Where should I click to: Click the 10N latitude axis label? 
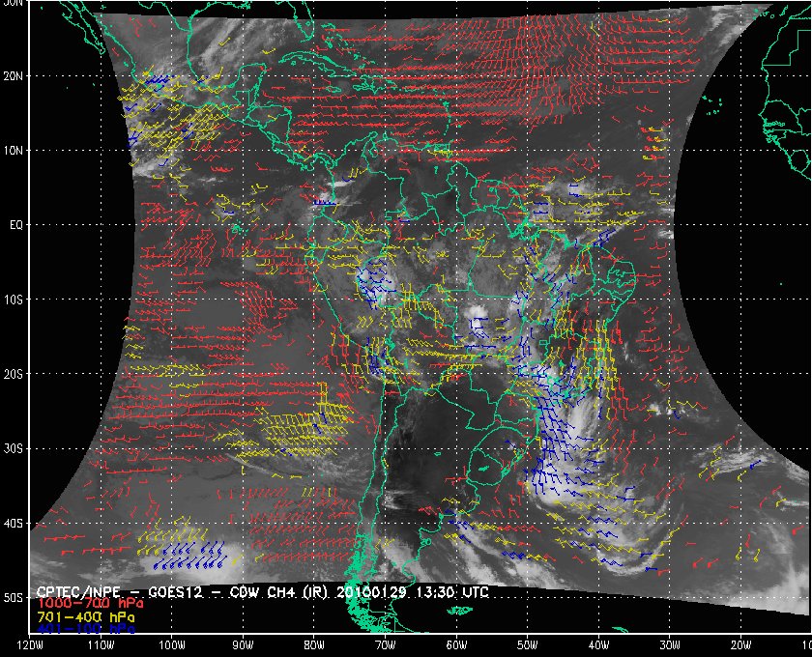coord(14,150)
